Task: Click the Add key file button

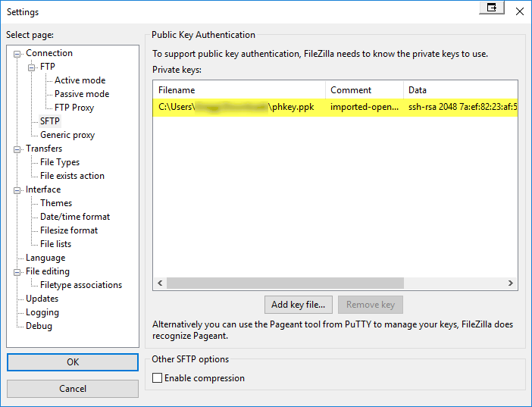Action: coord(298,305)
